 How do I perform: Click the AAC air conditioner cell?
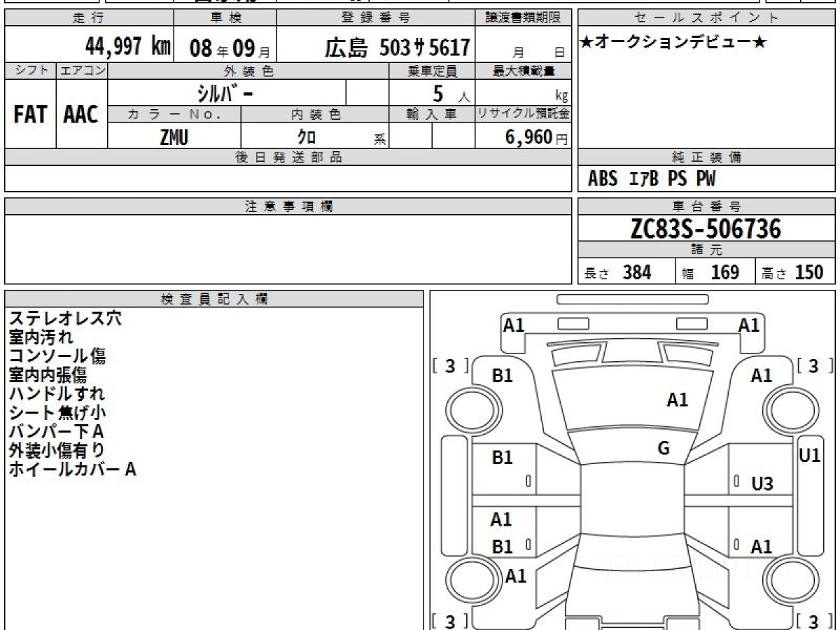coord(81,115)
